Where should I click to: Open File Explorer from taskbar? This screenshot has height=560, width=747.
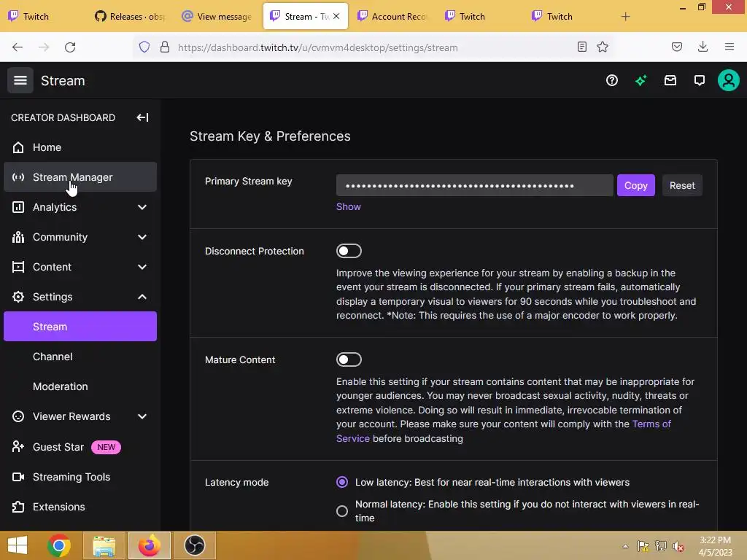(104, 545)
